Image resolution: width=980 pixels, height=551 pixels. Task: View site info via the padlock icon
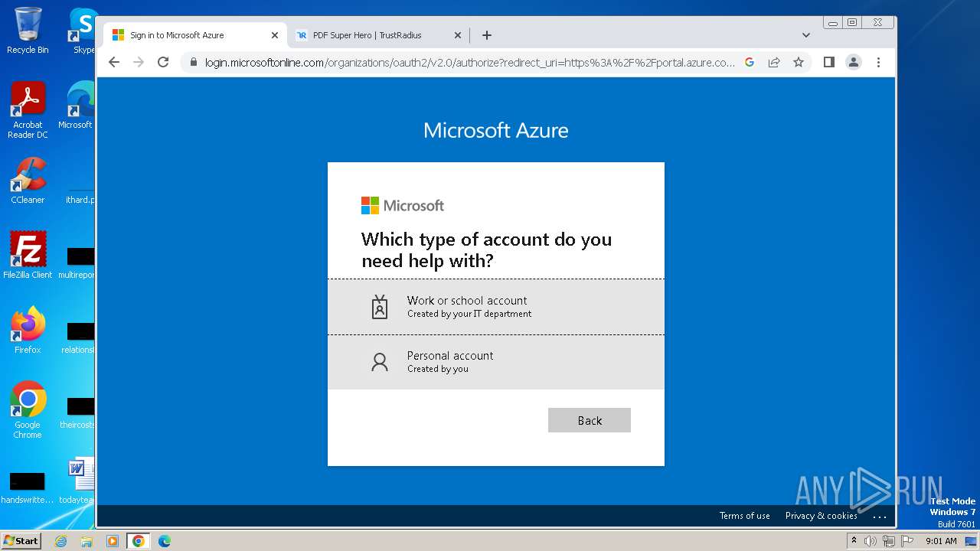(194, 62)
